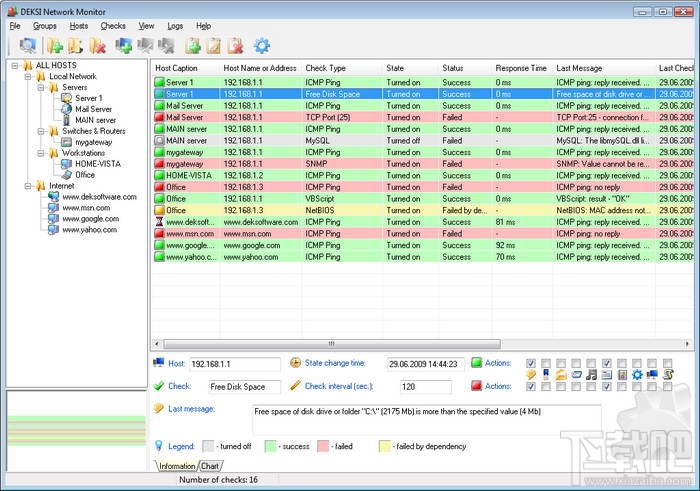700x491 pixels.
Task: Click the delete group folder toolbar icon
Action: [98, 45]
